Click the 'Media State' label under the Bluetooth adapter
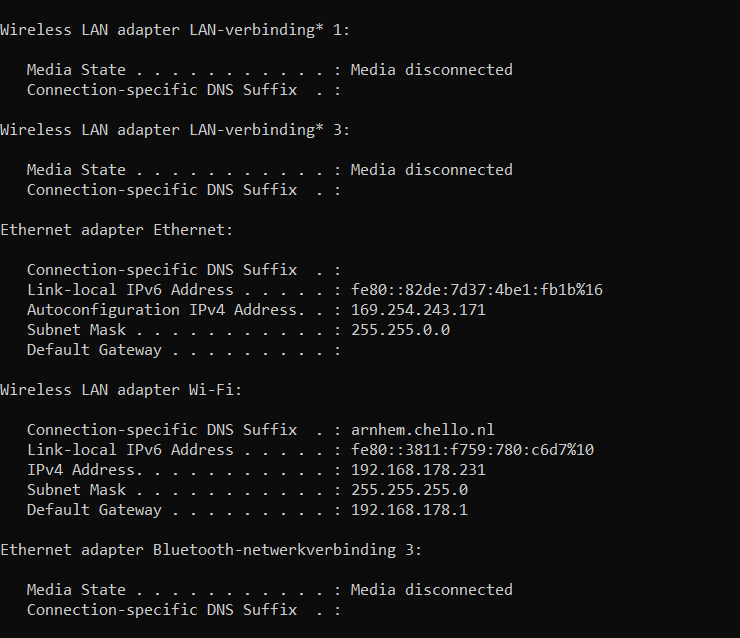Viewport: 740px width, 638px height. pos(76,590)
